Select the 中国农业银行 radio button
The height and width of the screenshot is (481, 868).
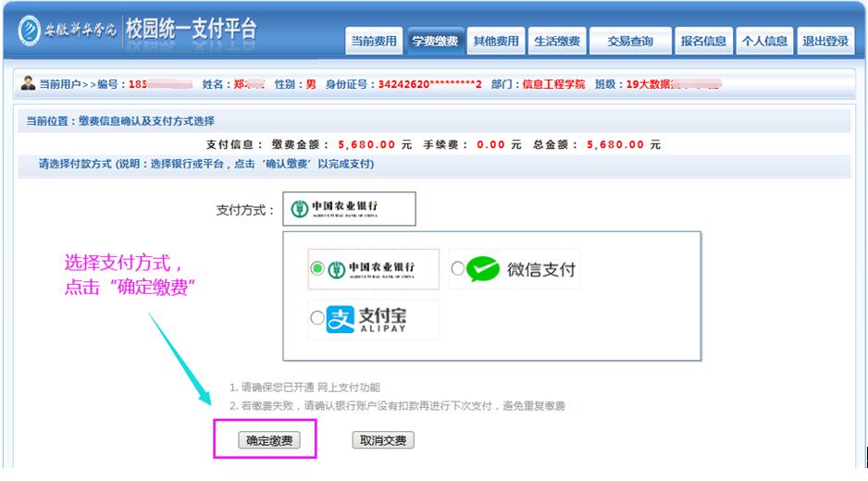[317, 269]
